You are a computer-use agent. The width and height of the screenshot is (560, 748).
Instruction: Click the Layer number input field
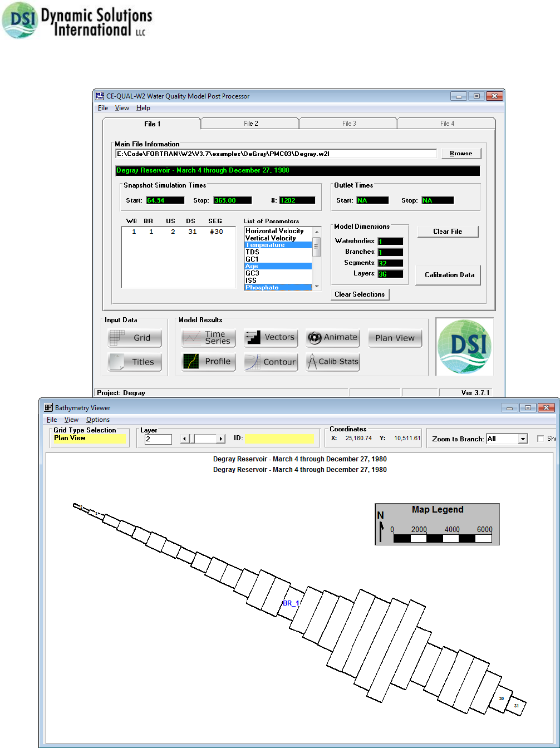coord(158,439)
